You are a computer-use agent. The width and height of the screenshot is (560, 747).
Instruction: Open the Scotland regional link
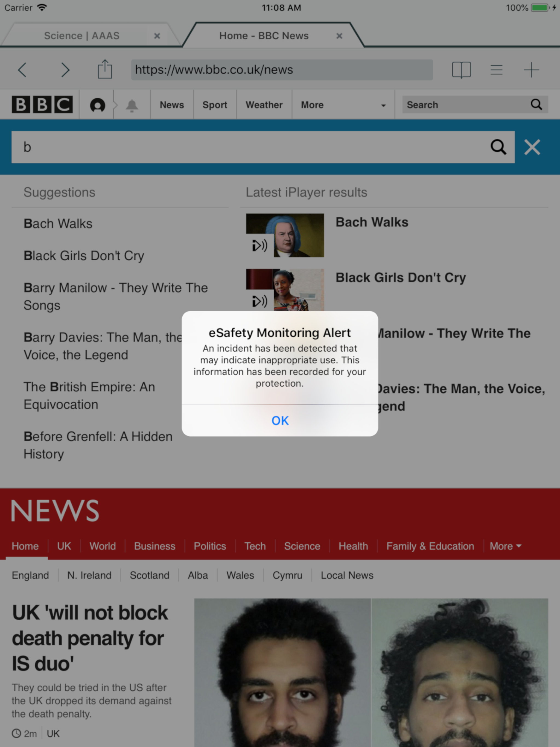pyautogui.click(x=150, y=575)
